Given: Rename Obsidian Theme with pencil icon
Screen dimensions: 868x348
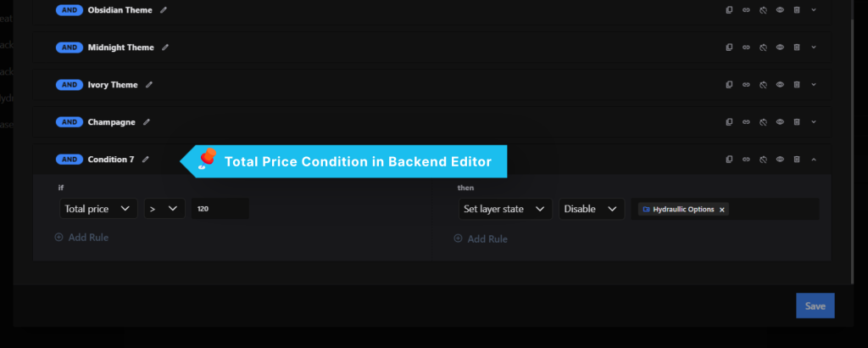Looking at the screenshot, I should [x=164, y=10].
